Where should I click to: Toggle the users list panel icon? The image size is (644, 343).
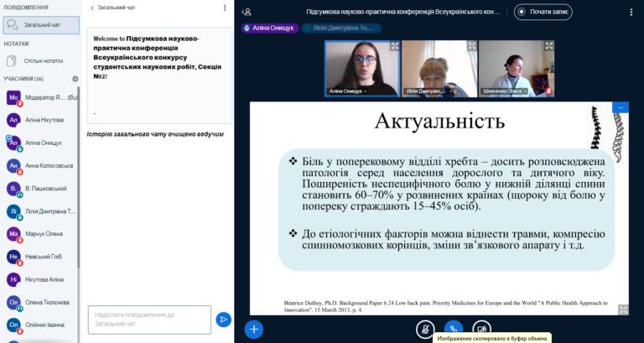pos(247,13)
